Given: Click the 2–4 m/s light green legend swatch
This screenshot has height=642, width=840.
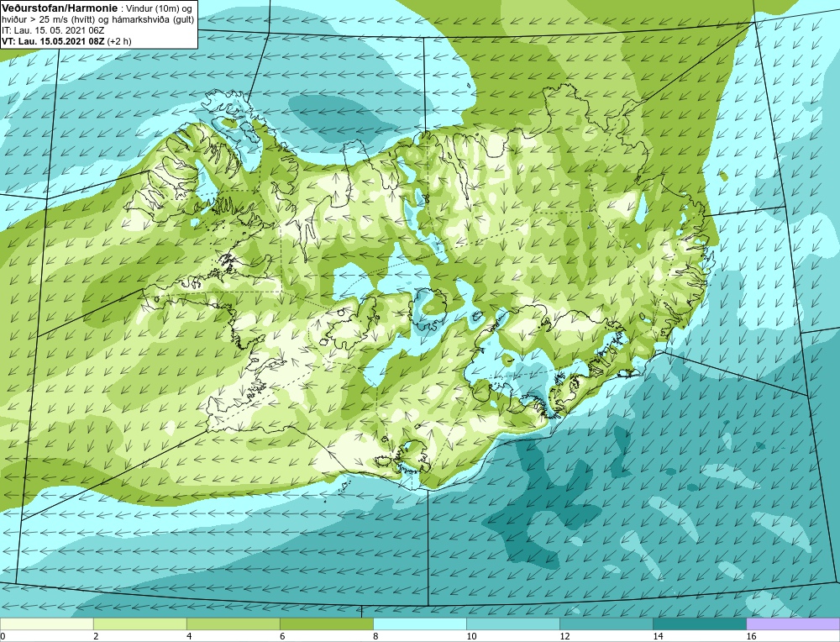Looking at the screenshot, I should click(x=139, y=624).
